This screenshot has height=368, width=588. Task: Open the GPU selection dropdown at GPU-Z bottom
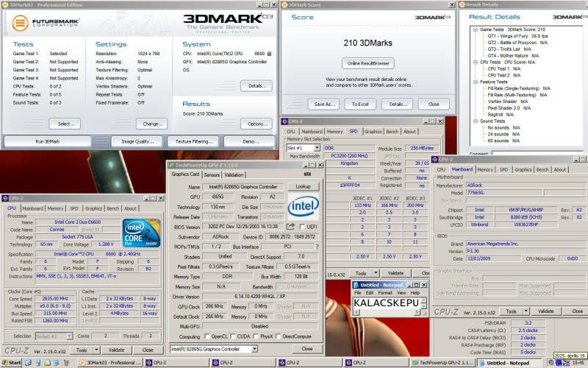click(x=254, y=349)
